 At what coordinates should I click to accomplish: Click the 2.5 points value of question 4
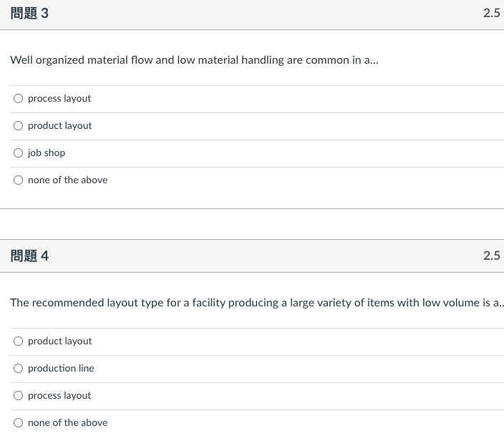[x=492, y=256]
